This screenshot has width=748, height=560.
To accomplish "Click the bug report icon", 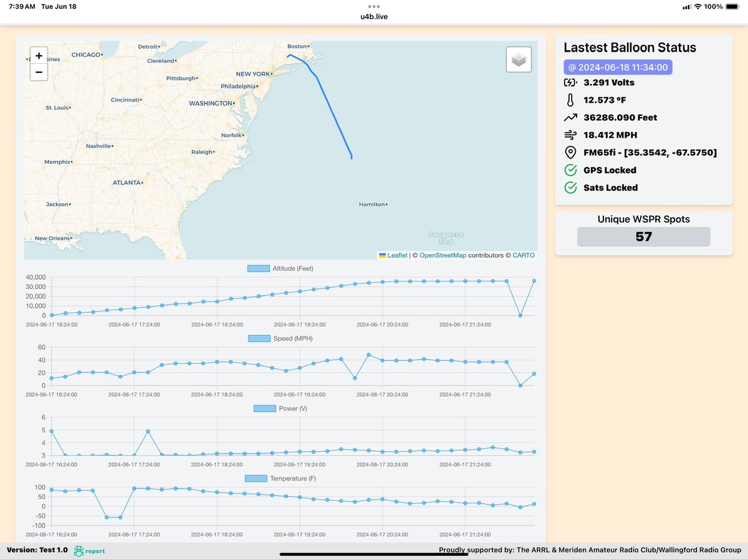I will (79, 551).
